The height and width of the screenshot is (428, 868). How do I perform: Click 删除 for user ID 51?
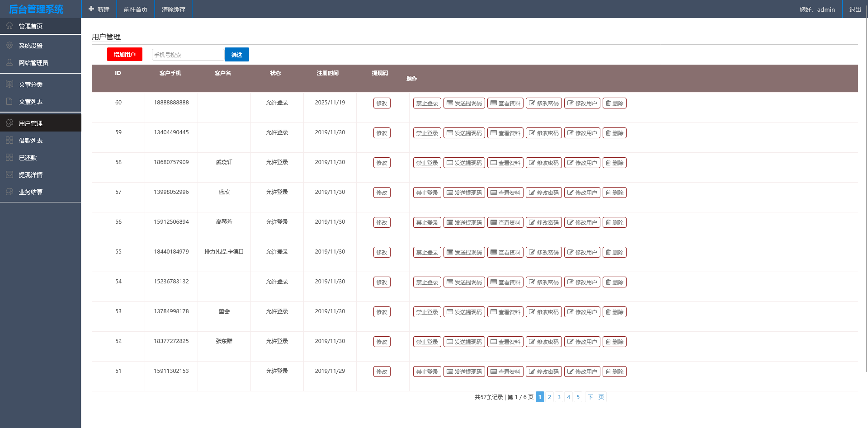614,372
